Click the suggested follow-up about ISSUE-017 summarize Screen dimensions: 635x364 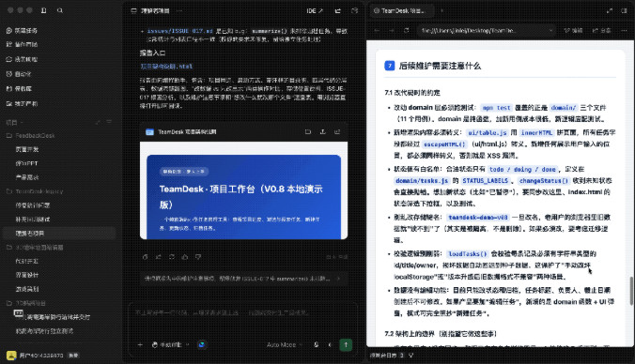coord(243,279)
